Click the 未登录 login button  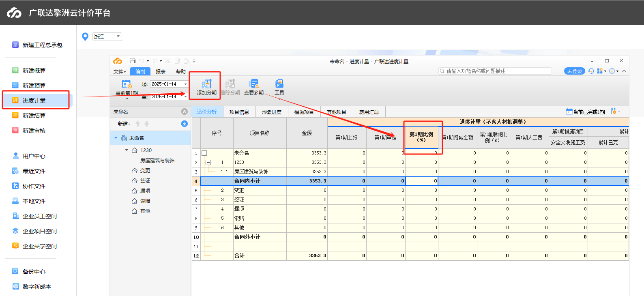[575, 71]
